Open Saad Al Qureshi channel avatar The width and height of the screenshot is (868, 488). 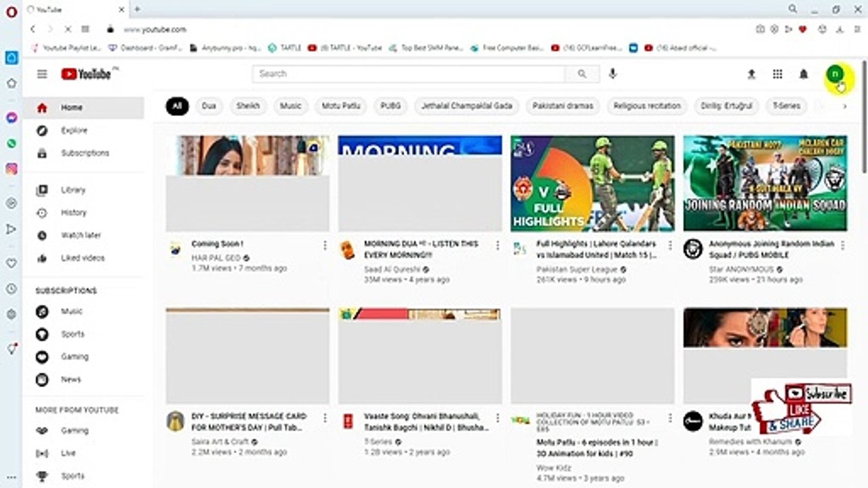(347, 249)
